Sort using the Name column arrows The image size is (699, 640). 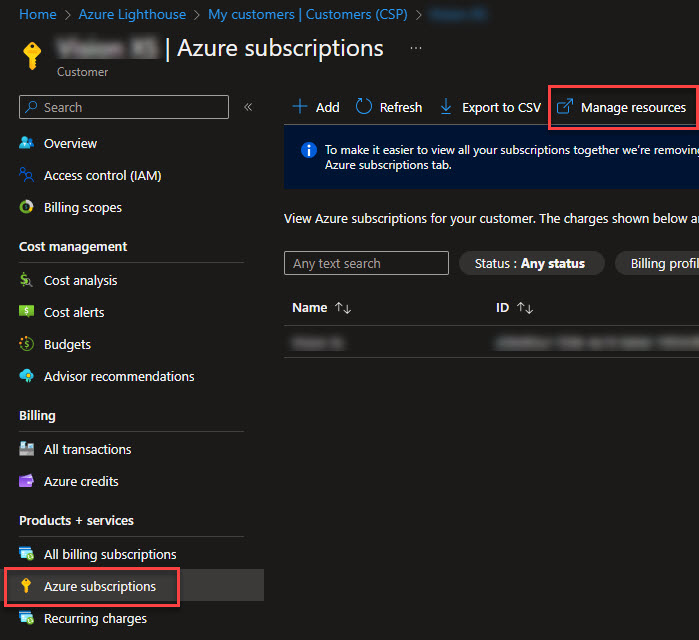point(343,308)
